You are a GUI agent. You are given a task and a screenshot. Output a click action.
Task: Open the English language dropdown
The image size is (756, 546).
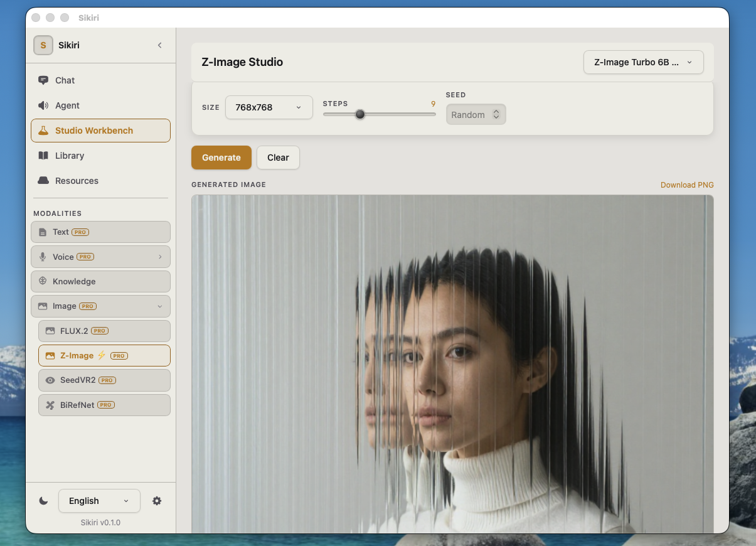99,501
